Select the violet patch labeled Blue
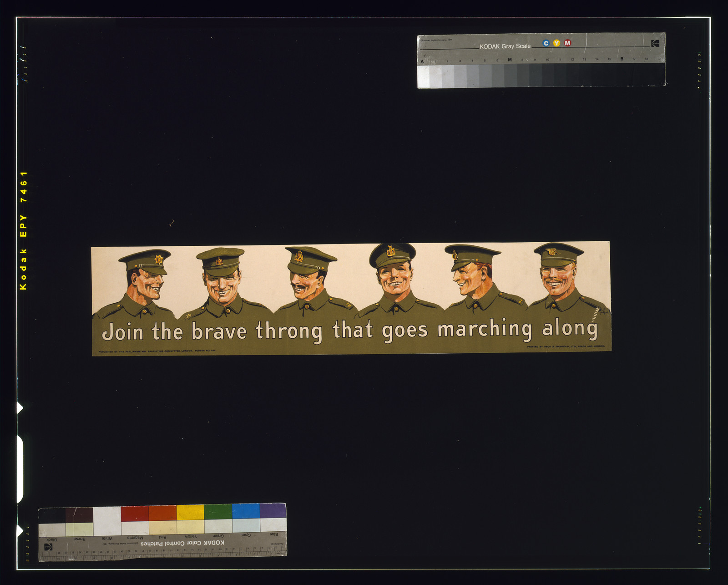The height and width of the screenshot is (585, 728). pyautogui.click(x=273, y=511)
